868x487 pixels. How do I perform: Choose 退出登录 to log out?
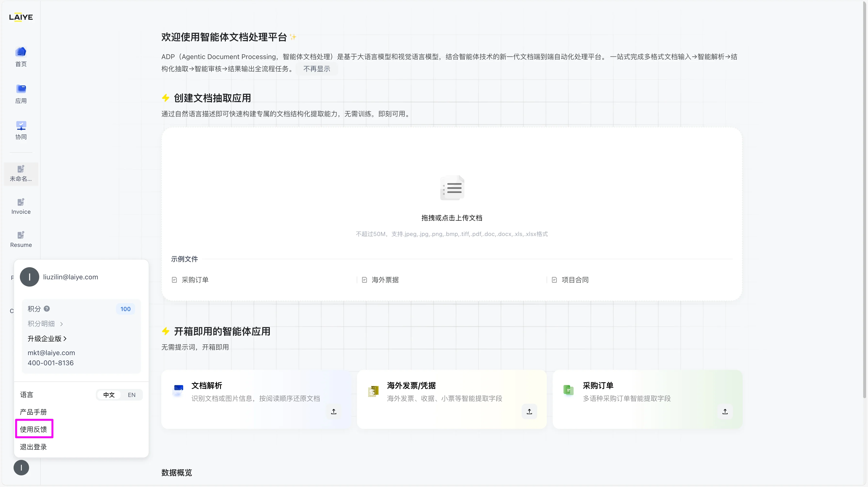coord(33,447)
